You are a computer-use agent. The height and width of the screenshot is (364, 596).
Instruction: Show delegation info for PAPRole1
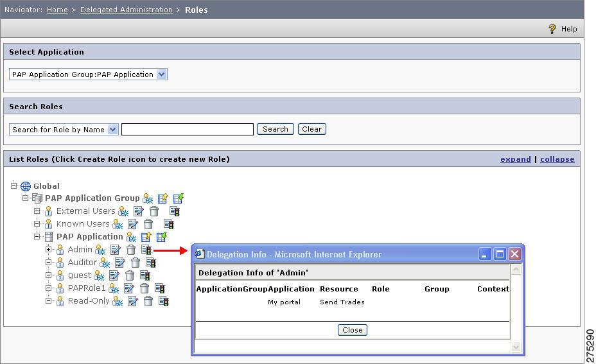click(x=160, y=288)
